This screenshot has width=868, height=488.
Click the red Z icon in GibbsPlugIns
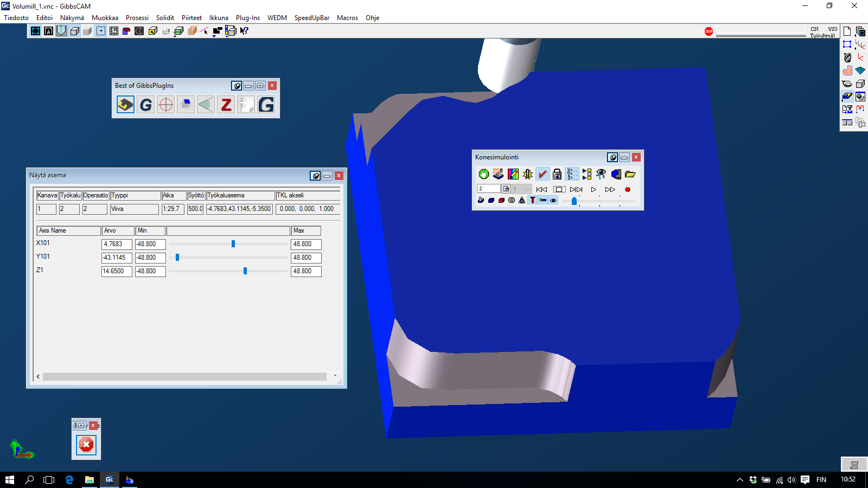click(x=226, y=104)
